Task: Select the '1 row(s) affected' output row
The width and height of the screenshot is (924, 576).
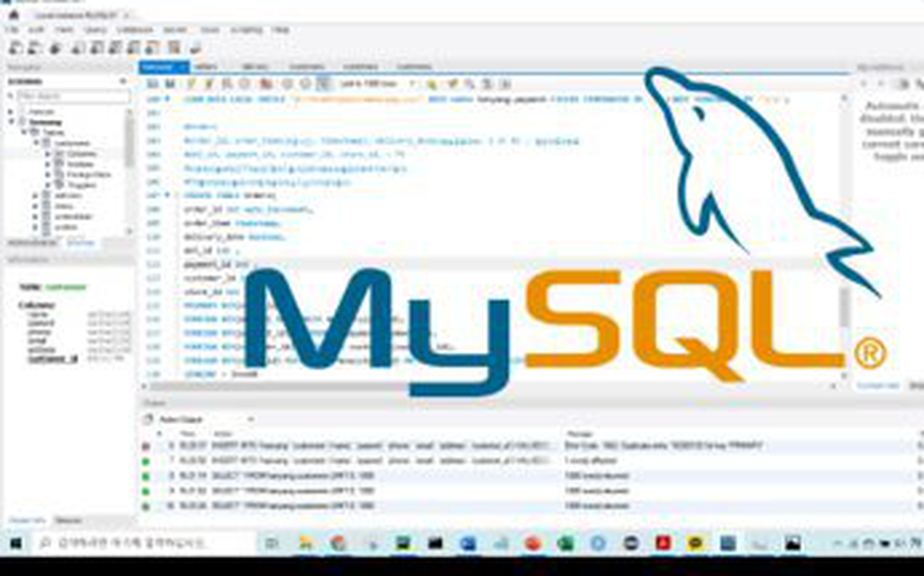Action: coord(529,461)
